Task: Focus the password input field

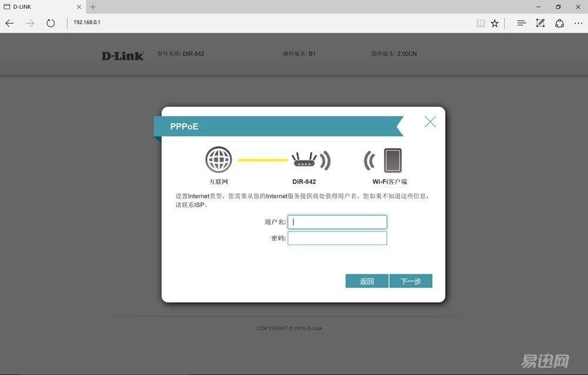Action: pyautogui.click(x=337, y=238)
